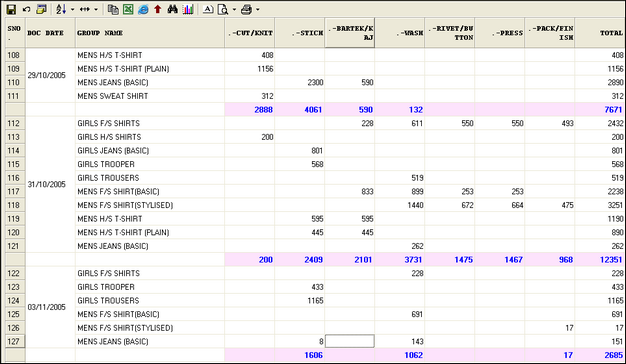Click the cascading windows toolbar icon
This screenshot has height=364, width=626.
[x=42, y=9]
